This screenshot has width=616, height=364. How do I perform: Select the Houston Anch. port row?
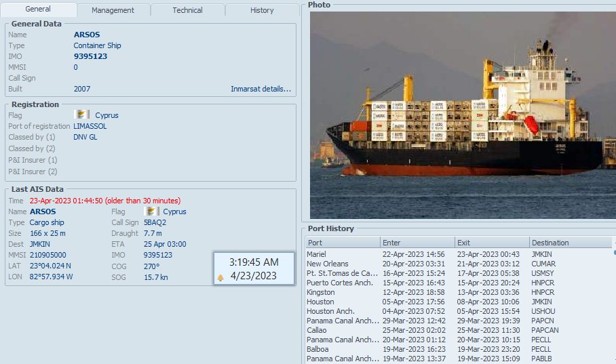(x=459, y=311)
